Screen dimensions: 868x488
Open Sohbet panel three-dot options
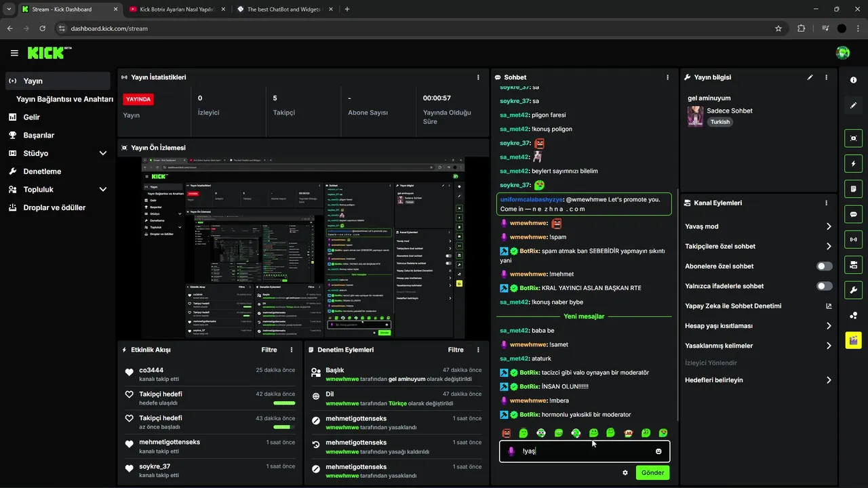[667, 77]
